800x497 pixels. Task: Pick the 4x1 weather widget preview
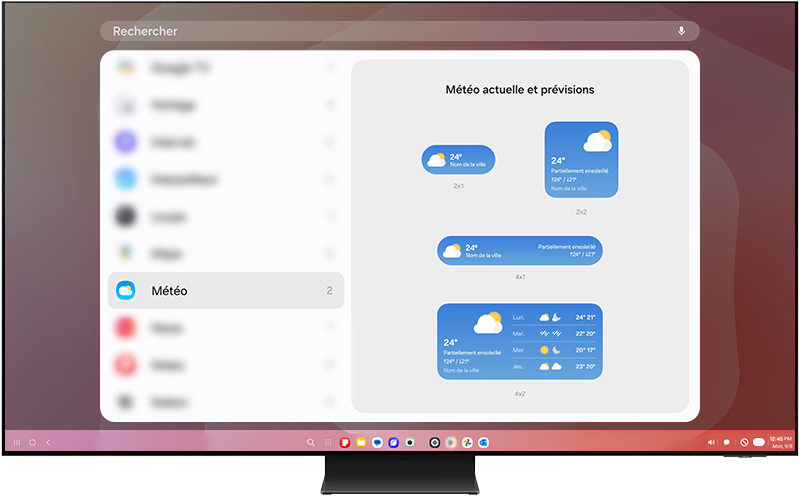(520, 250)
